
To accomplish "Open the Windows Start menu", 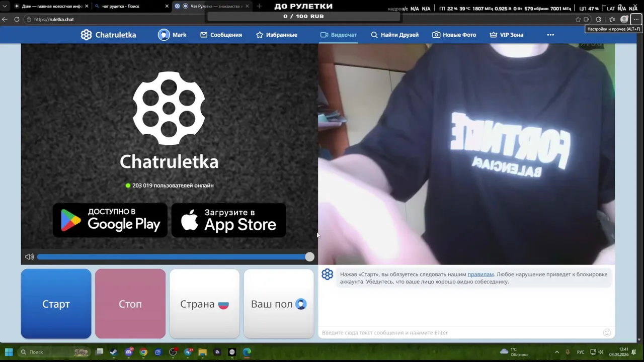I will [9, 352].
